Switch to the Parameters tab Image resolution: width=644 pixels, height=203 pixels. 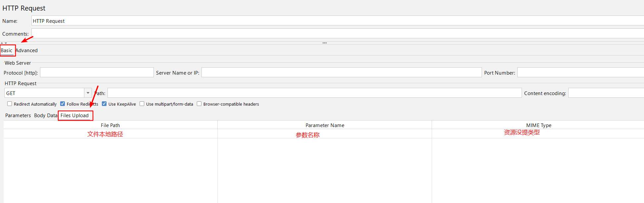pyautogui.click(x=18, y=116)
